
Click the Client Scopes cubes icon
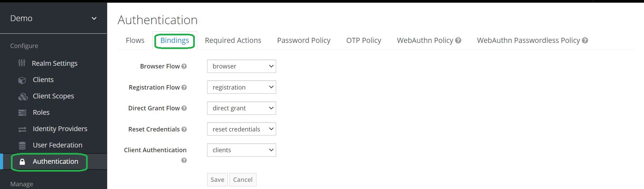point(23,96)
